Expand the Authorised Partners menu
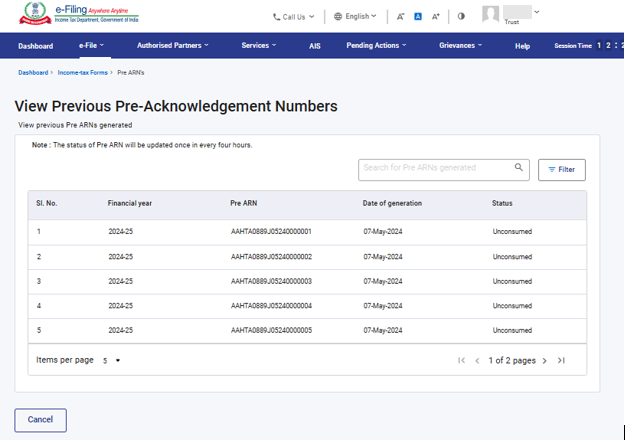Image resolution: width=628 pixels, height=446 pixels. pos(173,46)
